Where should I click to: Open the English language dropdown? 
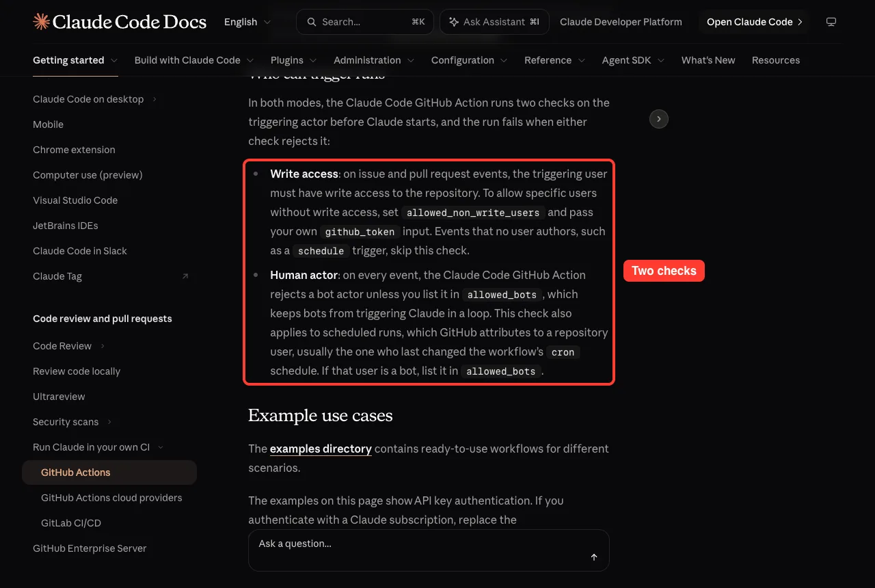pyautogui.click(x=247, y=22)
